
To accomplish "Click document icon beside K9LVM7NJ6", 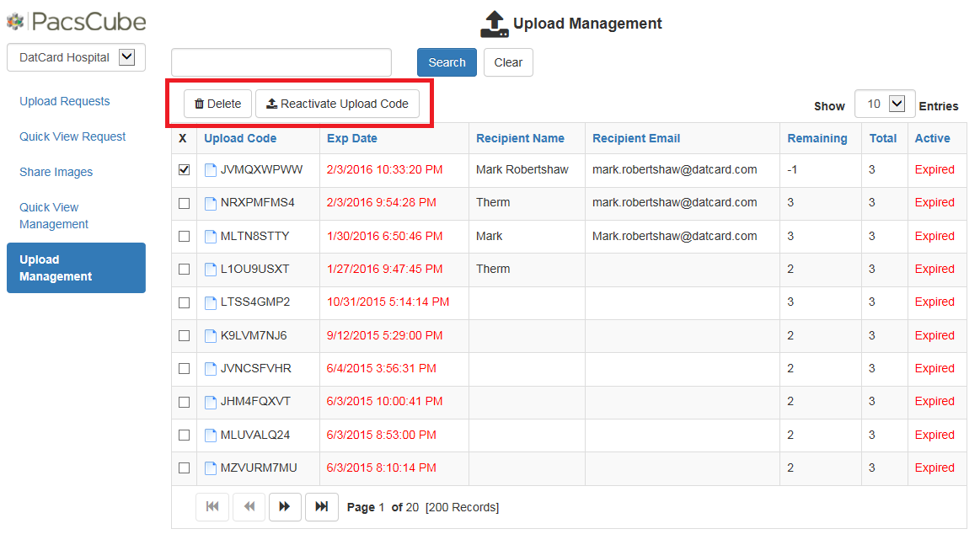I will (x=211, y=335).
